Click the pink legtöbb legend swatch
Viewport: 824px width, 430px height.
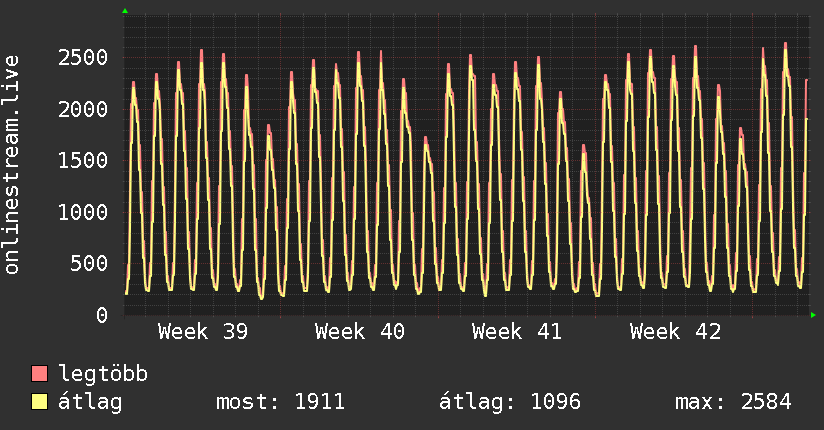pos(39,374)
